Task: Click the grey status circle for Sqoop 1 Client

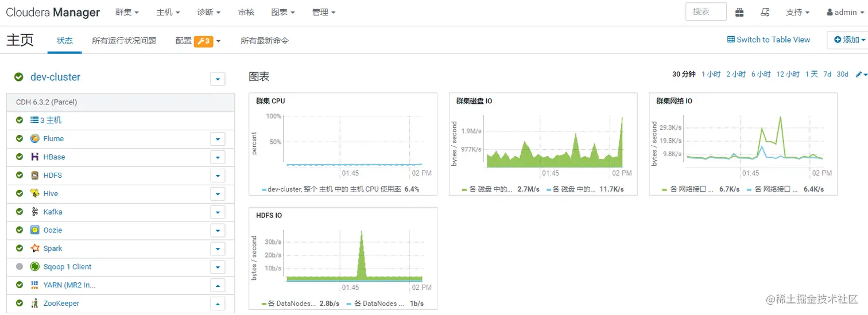Action: point(20,267)
